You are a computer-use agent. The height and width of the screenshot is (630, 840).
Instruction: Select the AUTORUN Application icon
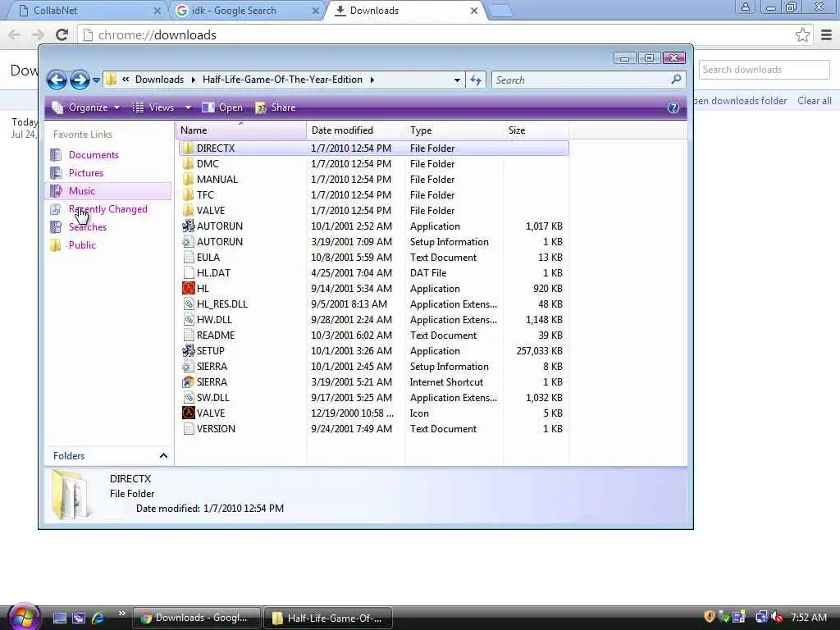pyautogui.click(x=188, y=226)
